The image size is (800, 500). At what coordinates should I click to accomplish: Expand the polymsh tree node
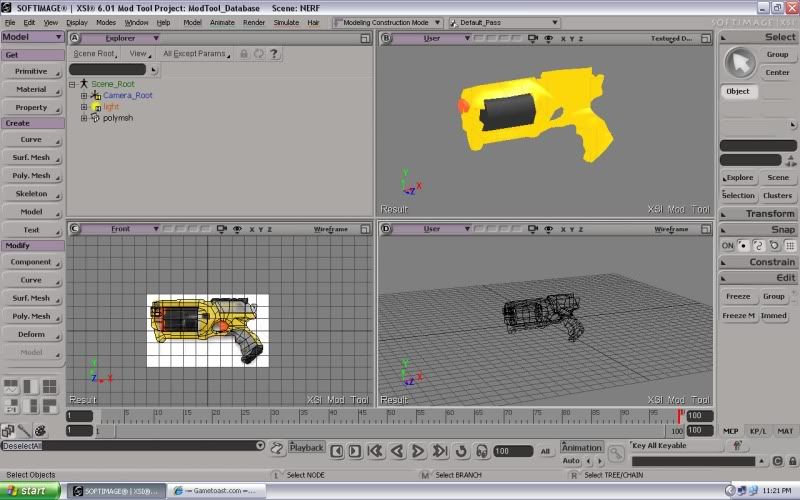[x=84, y=118]
